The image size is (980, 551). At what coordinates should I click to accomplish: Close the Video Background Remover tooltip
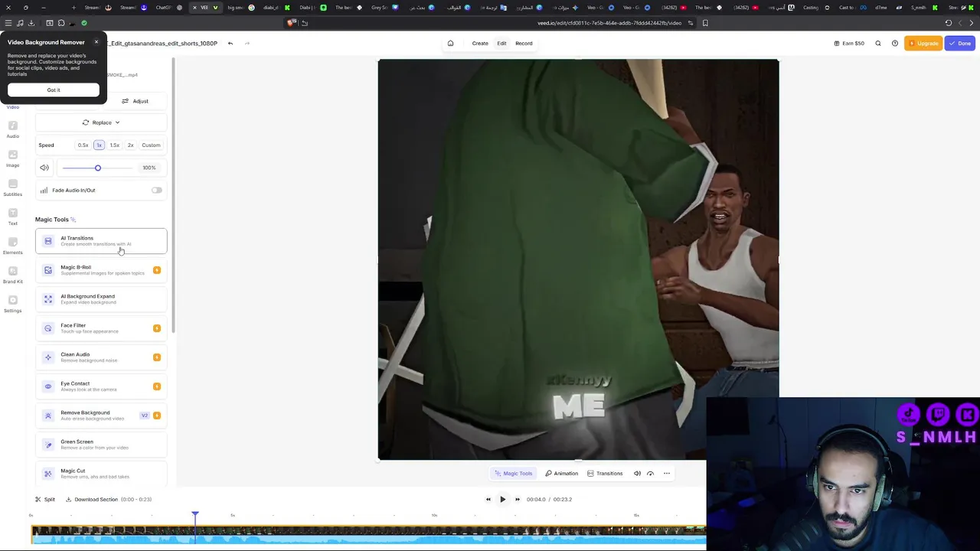click(x=96, y=42)
